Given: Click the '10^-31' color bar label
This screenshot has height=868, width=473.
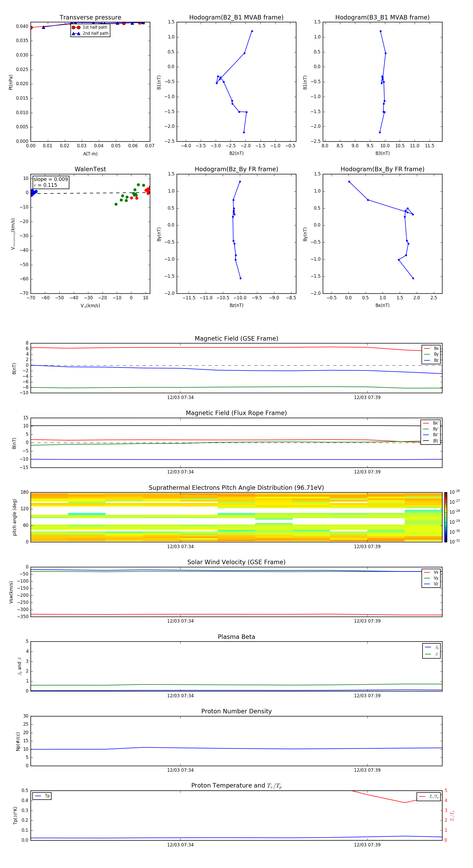Looking at the screenshot, I should coord(455,542).
